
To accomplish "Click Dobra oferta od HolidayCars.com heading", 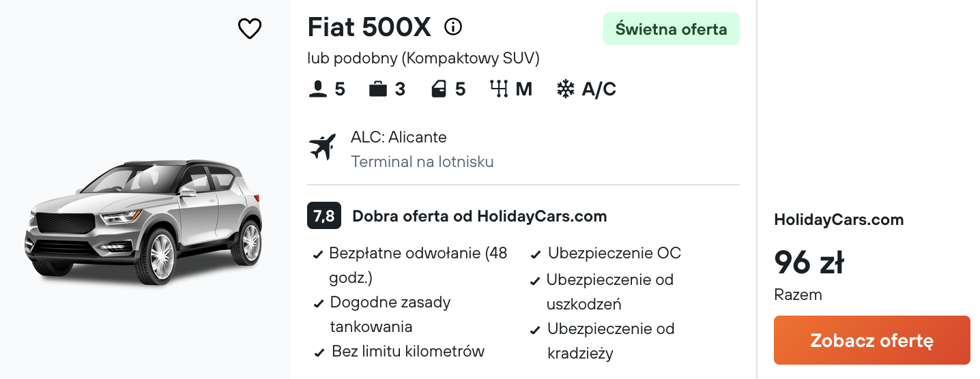I will 480,217.
